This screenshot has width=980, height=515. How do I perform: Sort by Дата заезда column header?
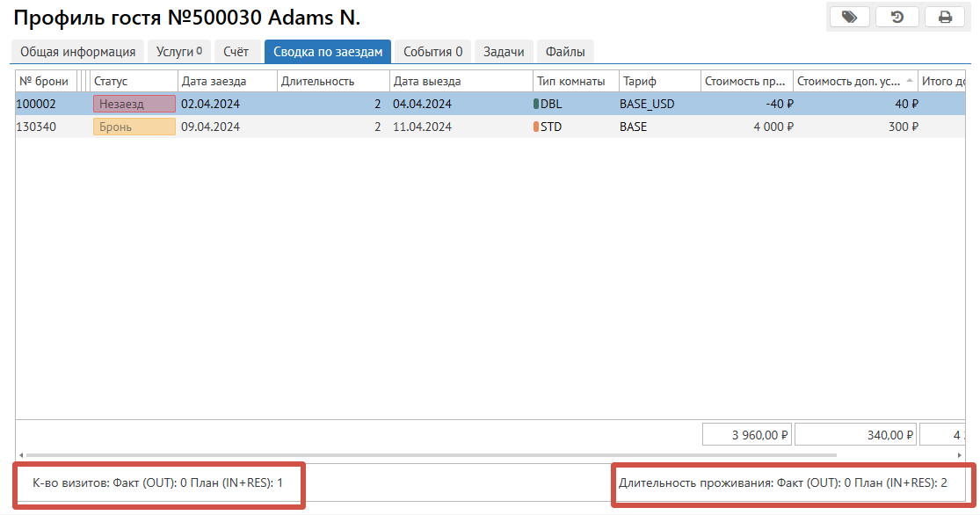click(228, 81)
